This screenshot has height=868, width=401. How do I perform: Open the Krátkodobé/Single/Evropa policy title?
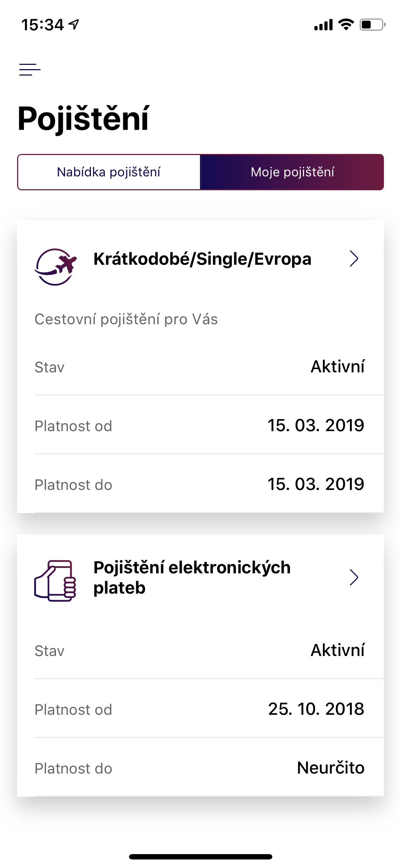[x=202, y=259]
